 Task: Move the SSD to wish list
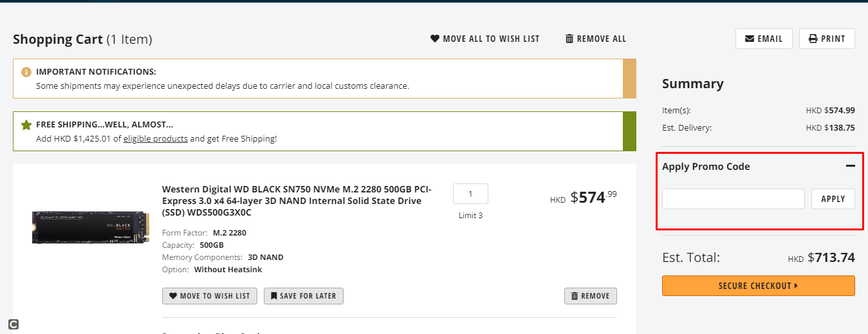[x=210, y=296]
